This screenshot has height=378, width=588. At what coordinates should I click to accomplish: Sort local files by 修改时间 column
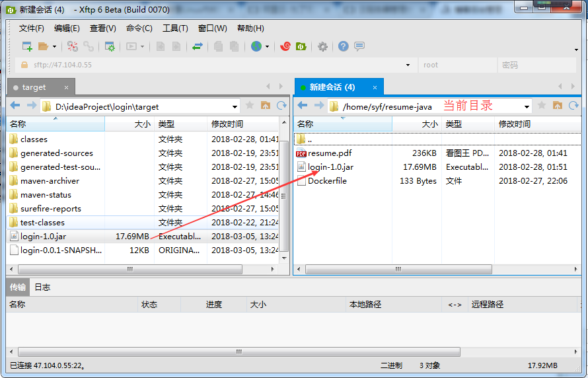(242, 124)
